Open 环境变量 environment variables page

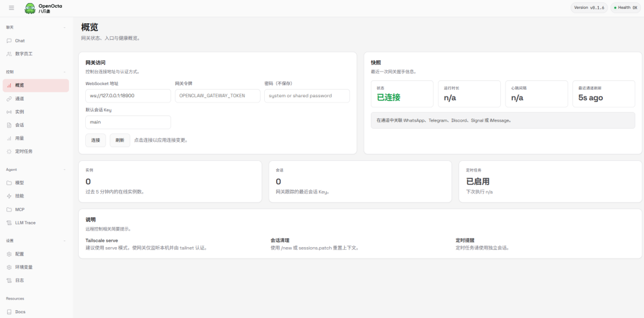pyautogui.click(x=23, y=267)
